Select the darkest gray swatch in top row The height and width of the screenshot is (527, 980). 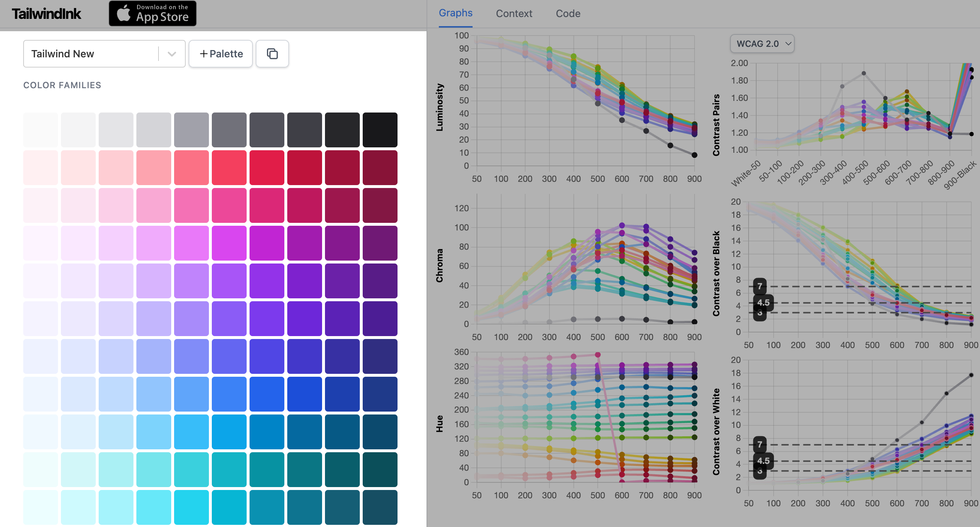pos(380,130)
